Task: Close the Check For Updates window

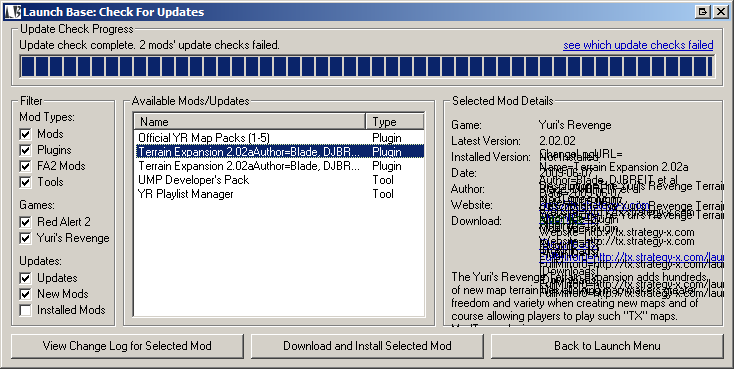Action: 720,12
